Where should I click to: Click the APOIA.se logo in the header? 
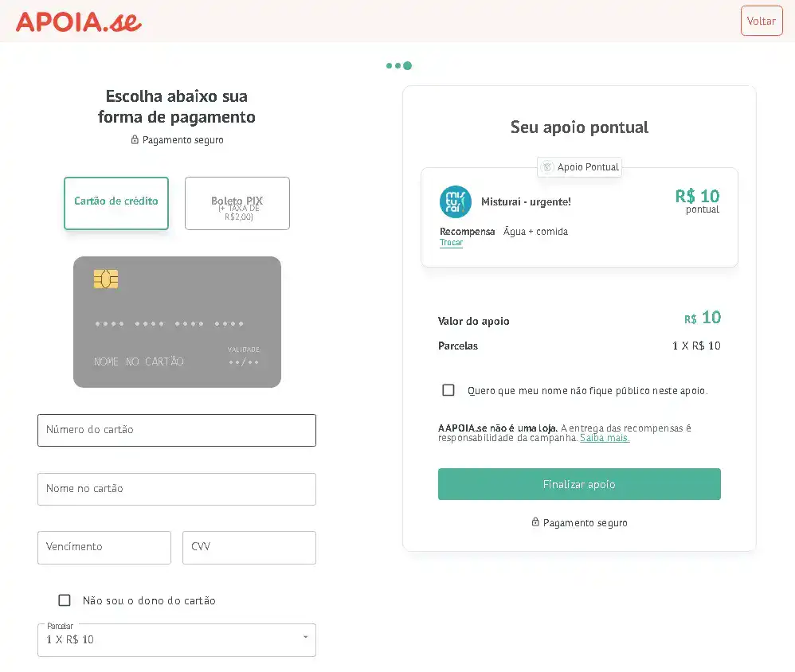tap(76, 21)
